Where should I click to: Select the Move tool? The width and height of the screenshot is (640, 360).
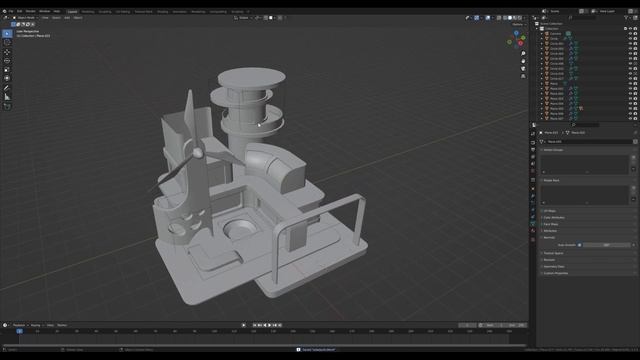[7, 52]
